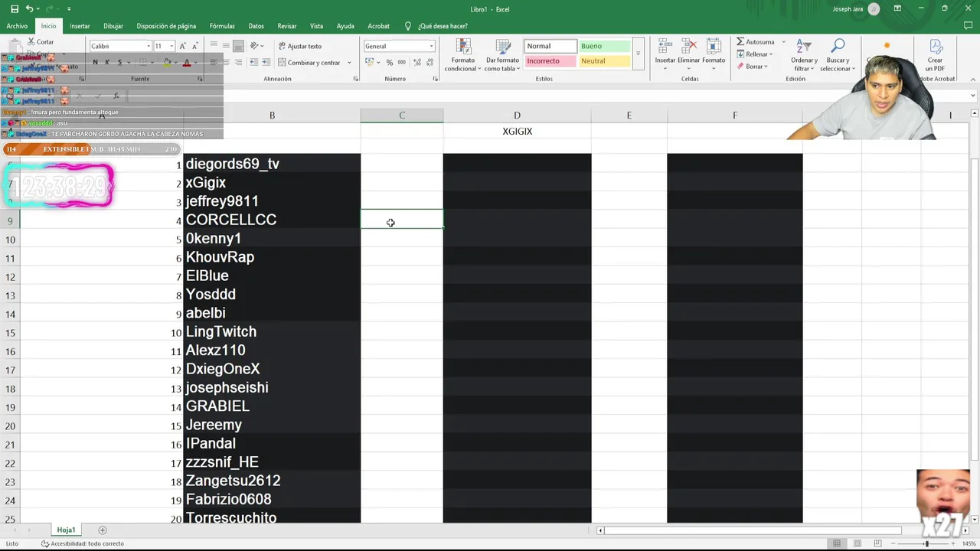Open the Acrobat tab
The height and width of the screenshot is (551, 980).
[x=378, y=26]
